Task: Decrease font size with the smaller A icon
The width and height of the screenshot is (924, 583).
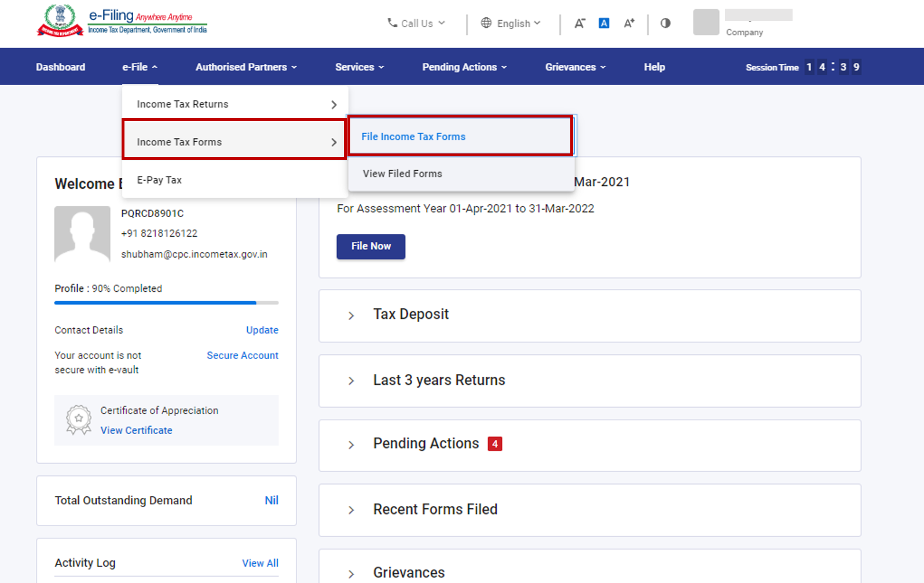Action: 580,23
